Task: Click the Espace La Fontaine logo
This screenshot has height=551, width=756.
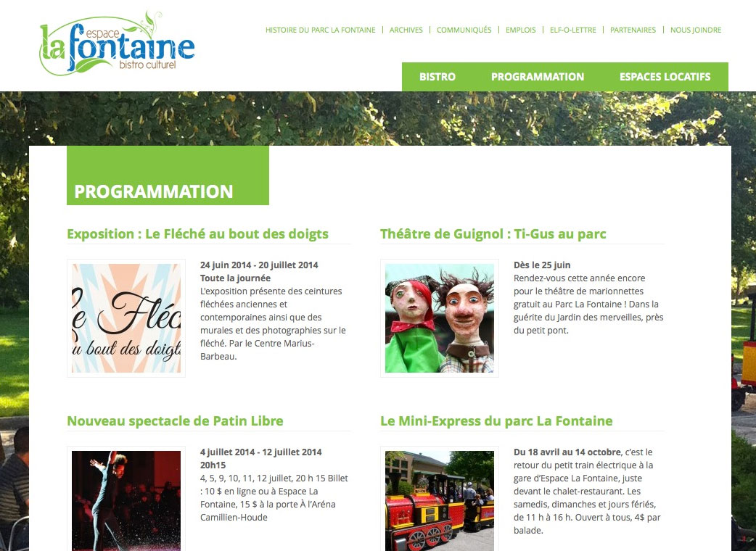Action: 117,44
